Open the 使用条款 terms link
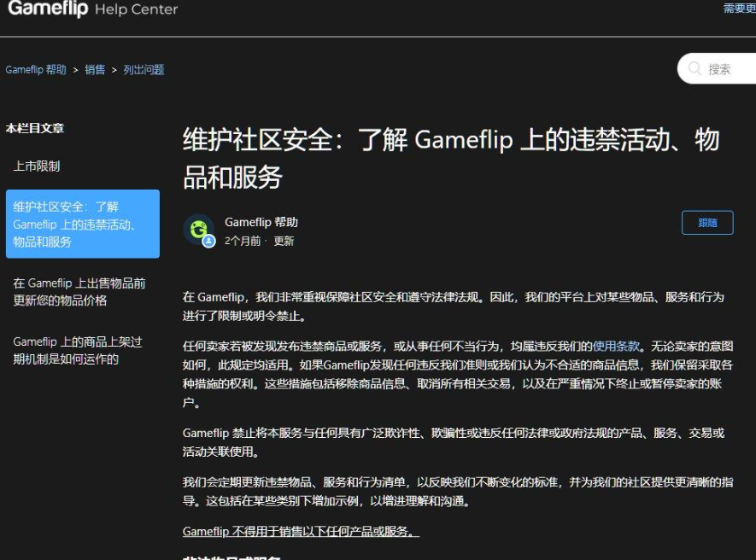This screenshot has width=756, height=560. click(x=616, y=346)
